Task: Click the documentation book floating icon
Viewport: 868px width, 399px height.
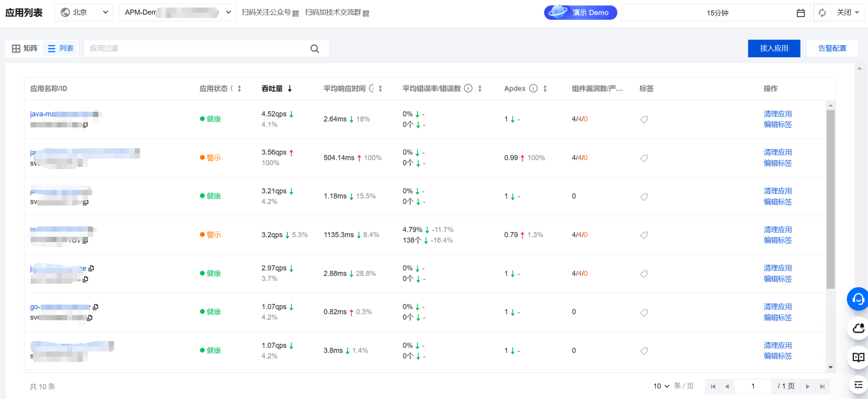Action: click(x=858, y=357)
